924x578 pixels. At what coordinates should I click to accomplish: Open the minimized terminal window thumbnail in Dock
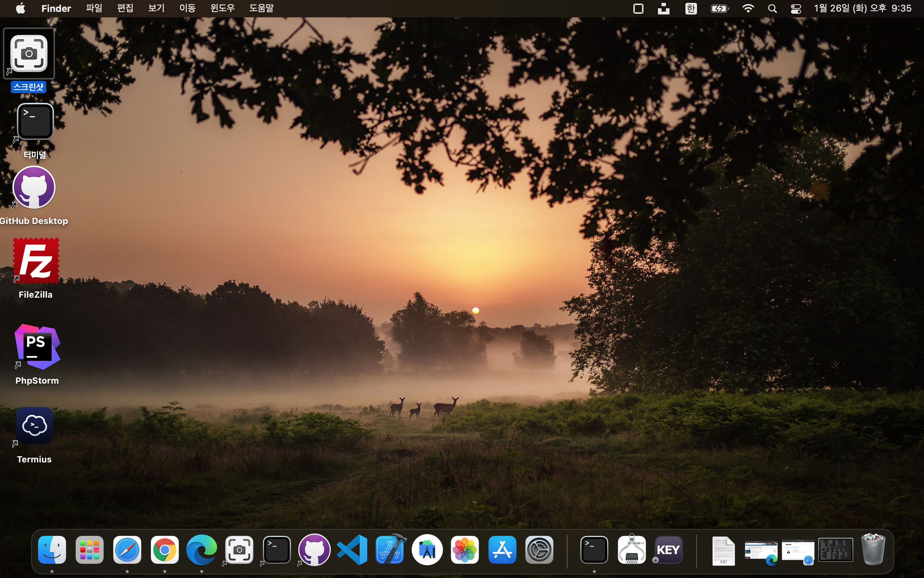point(835,550)
